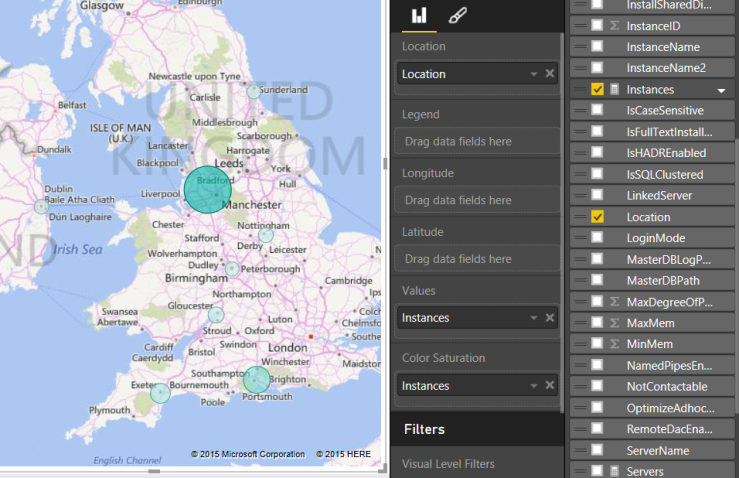Click the calculator icon beside Instances
Viewport: 739px width, 478px height.
click(614, 89)
